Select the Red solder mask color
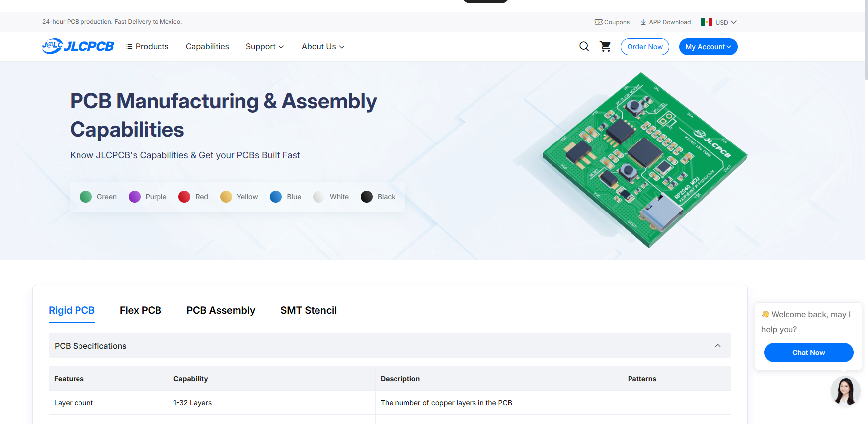Image resolution: width=868 pixels, height=424 pixels. (x=193, y=197)
